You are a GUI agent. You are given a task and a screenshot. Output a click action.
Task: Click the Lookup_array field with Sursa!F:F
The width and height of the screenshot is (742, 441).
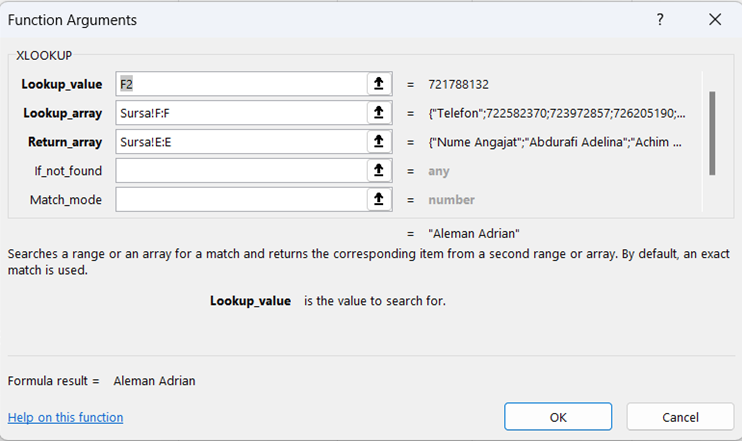pyautogui.click(x=240, y=114)
